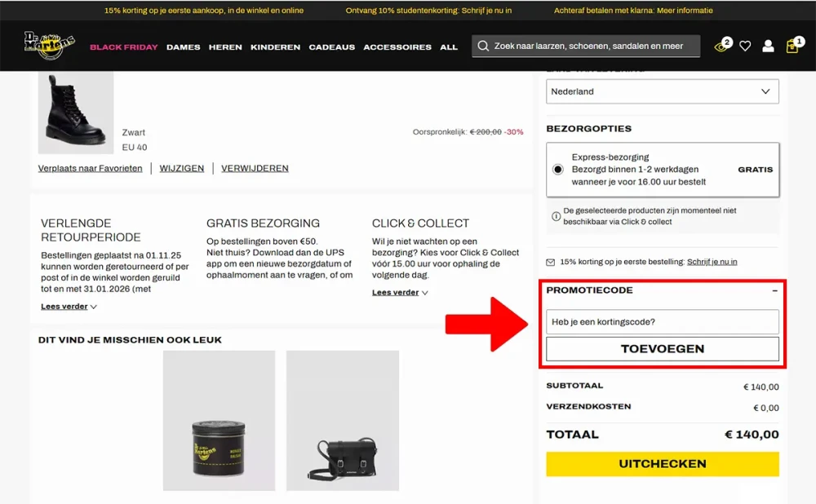Open the shopping bag icon
Screen dimensions: 816x504
[792, 46]
